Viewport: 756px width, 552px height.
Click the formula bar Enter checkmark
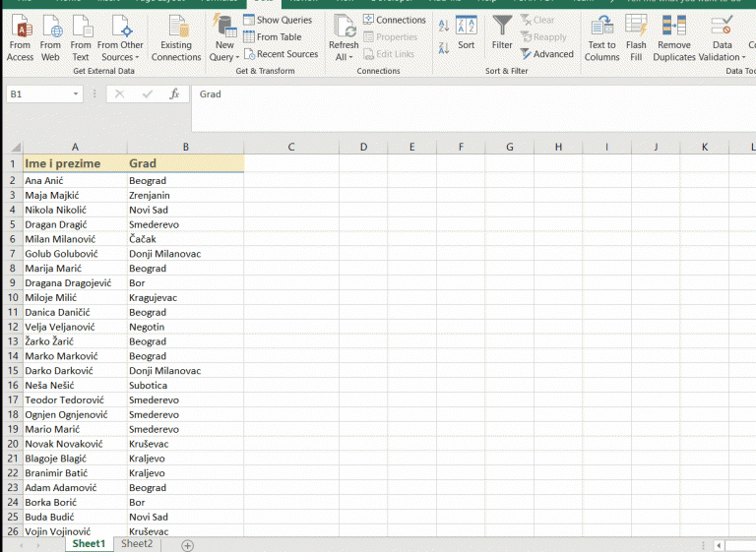(148, 94)
